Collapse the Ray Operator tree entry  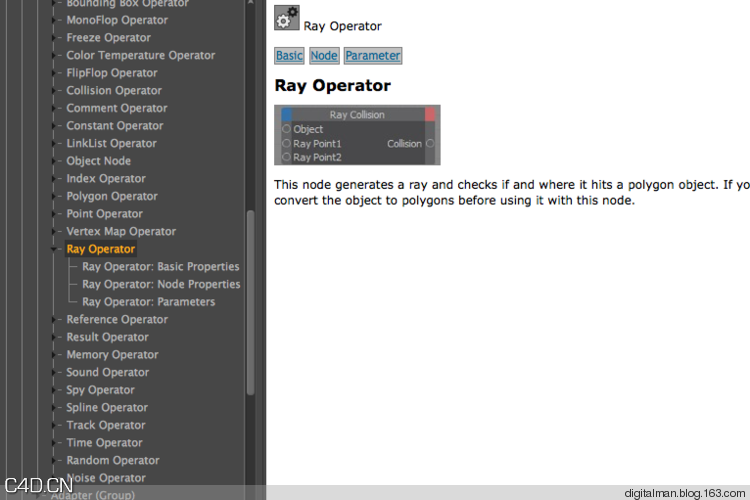point(54,249)
